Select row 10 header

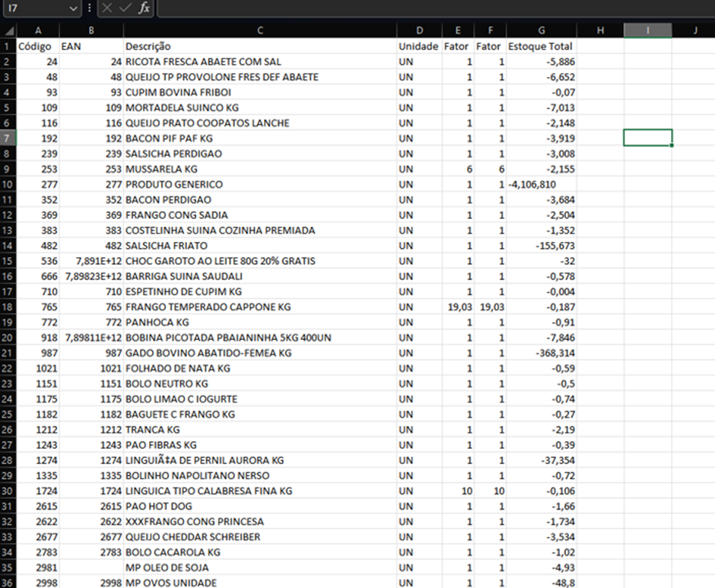[x=8, y=184]
